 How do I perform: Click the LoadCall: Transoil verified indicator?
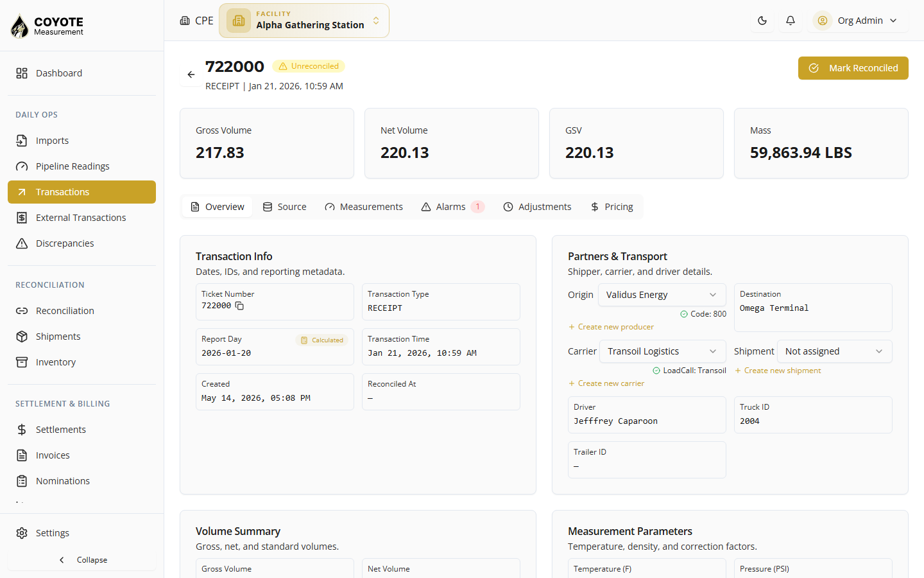pyautogui.click(x=689, y=371)
